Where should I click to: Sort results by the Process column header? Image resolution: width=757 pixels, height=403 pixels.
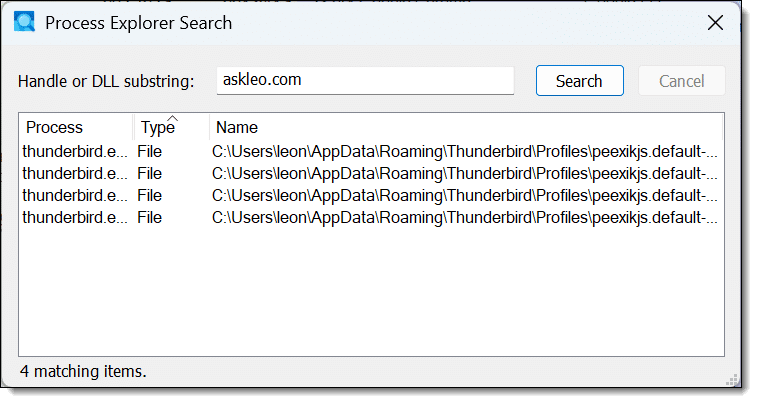76,127
